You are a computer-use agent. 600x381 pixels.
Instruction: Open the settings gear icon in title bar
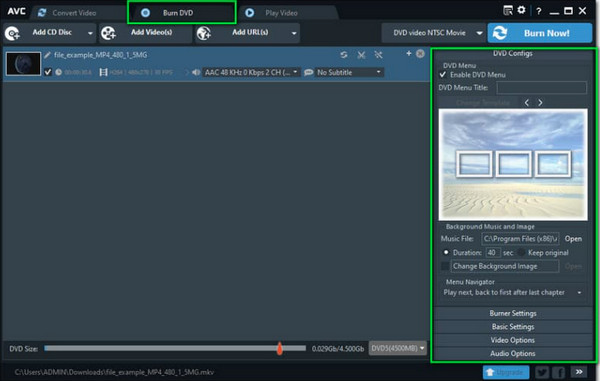(x=521, y=10)
